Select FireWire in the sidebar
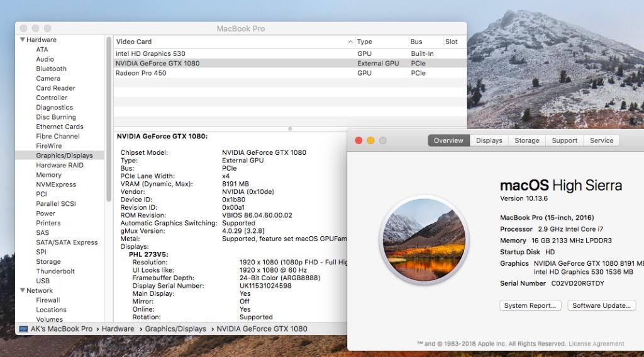Viewport: 644px width, 357px height. (49, 146)
